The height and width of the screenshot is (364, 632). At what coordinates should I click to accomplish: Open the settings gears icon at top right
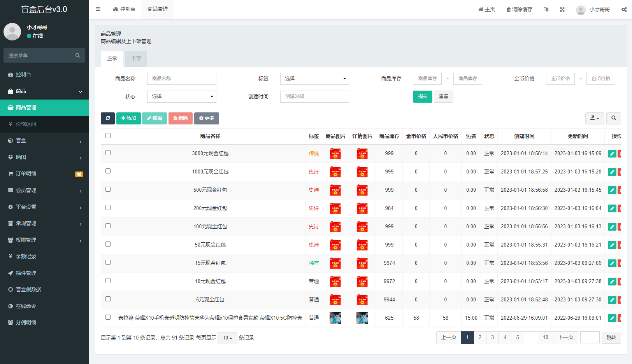[624, 9]
